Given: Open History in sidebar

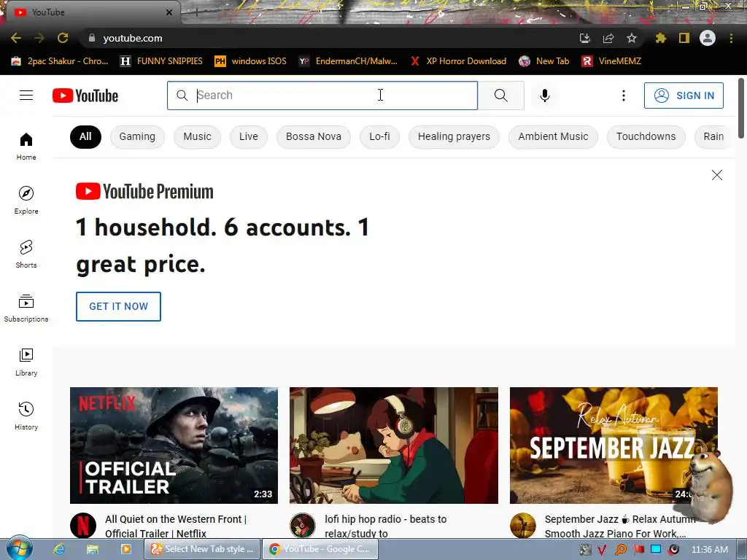Looking at the screenshot, I should click(x=26, y=416).
